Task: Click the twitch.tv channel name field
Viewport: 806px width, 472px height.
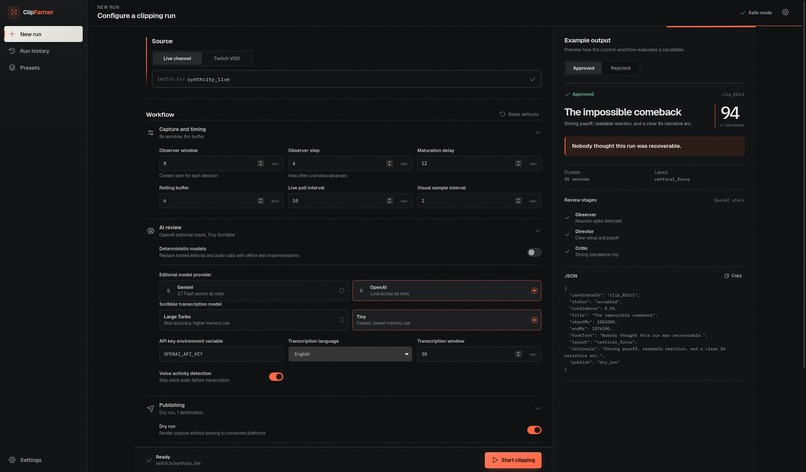Action: 346,79
